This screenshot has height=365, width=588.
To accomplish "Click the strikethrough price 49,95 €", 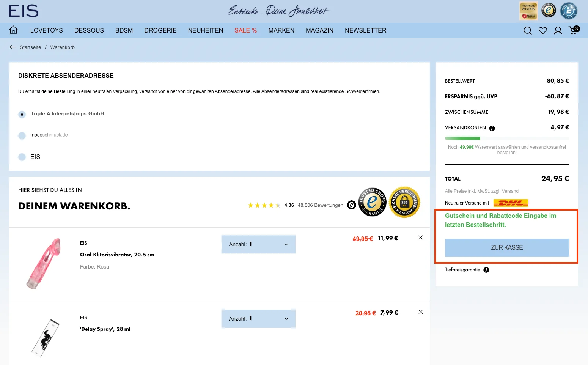I will (363, 239).
